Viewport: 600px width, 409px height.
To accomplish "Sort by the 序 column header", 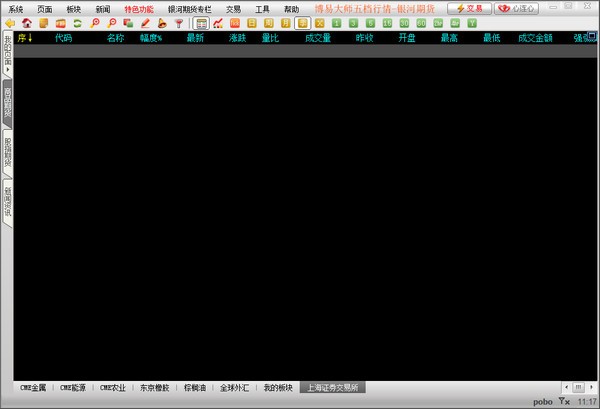I will [25, 38].
